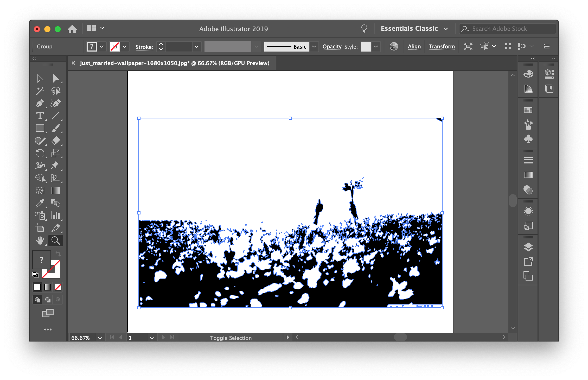Switch fill mode to Gradient

(x=48, y=287)
